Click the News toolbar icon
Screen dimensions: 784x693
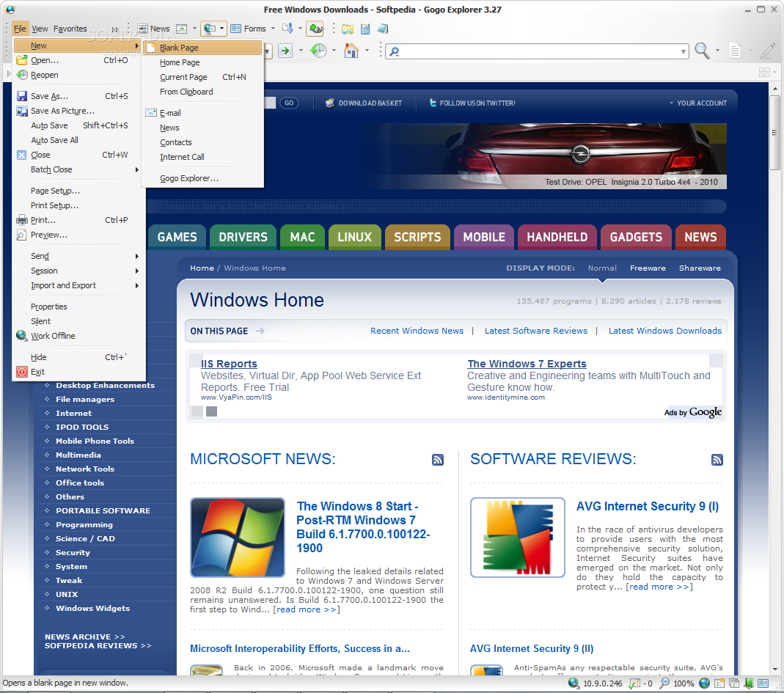click(142, 29)
